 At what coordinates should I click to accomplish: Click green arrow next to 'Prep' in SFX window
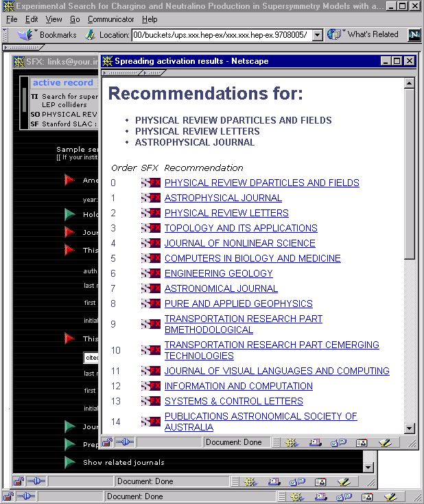point(69,444)
